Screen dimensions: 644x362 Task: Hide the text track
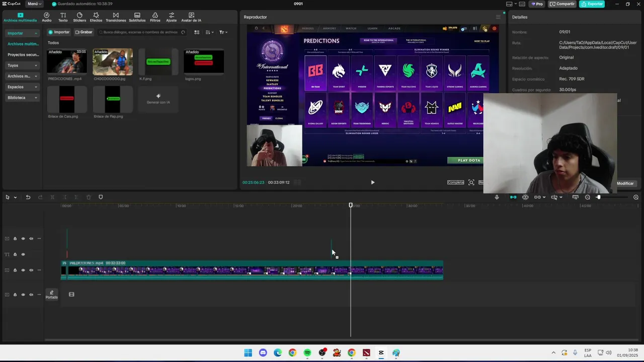(x=23, y=254)
